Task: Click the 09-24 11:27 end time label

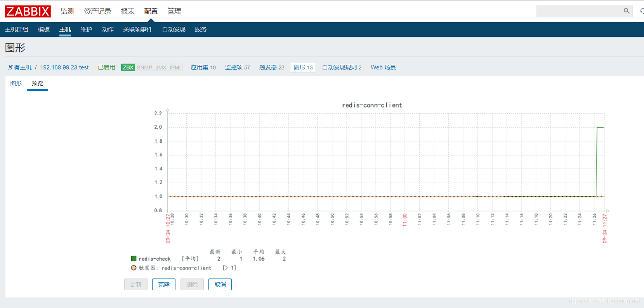Action: [604, 228]
